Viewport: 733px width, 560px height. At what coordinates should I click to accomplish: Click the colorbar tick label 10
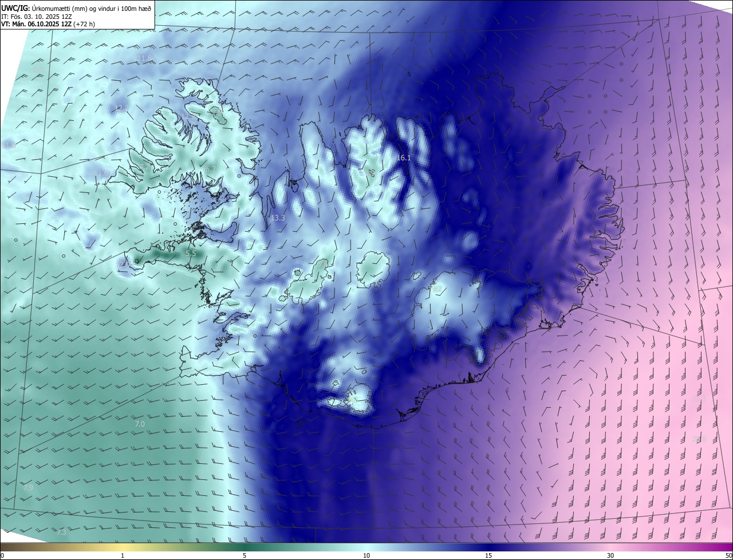click(366, 555)
